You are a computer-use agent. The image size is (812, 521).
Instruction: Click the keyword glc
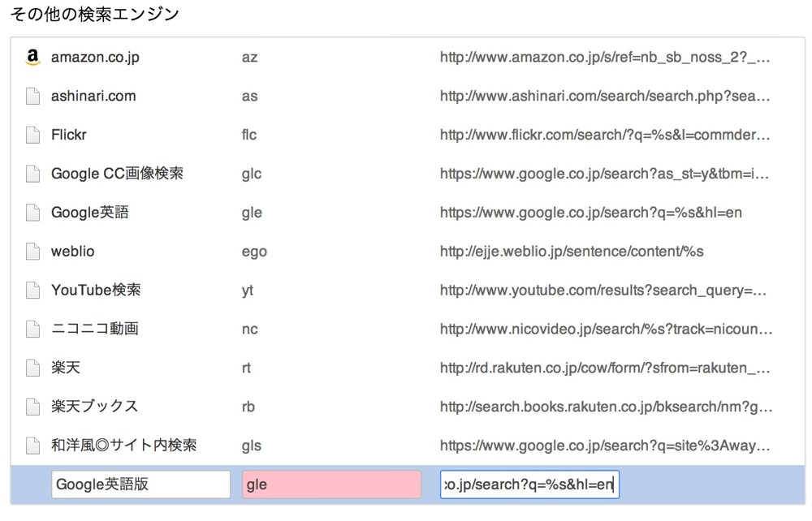click(x=251, y=174)
